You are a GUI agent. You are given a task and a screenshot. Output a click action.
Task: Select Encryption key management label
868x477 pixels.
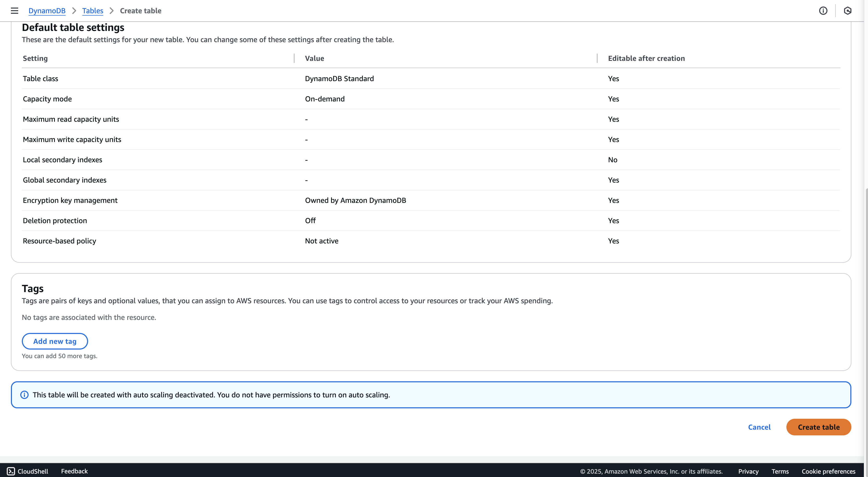[70, 200]
